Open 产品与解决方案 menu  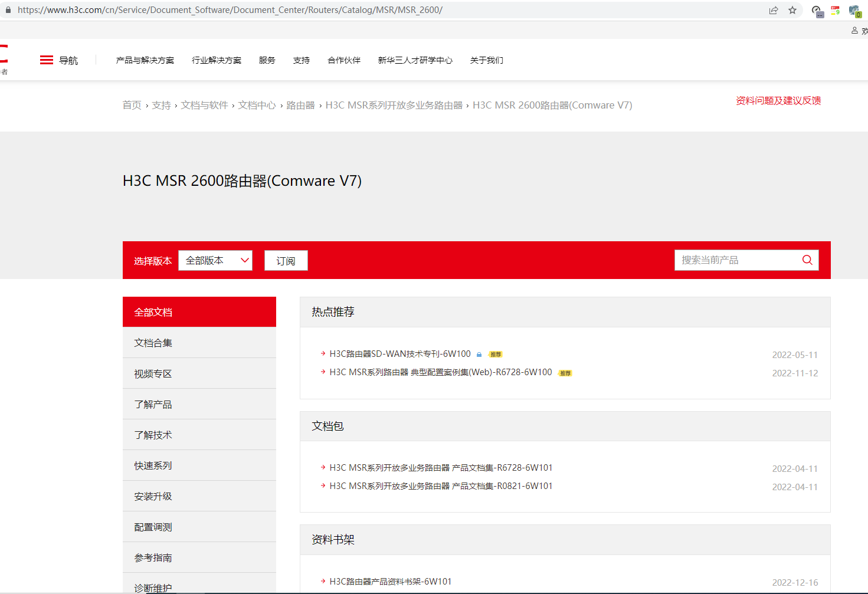(145, 60)
